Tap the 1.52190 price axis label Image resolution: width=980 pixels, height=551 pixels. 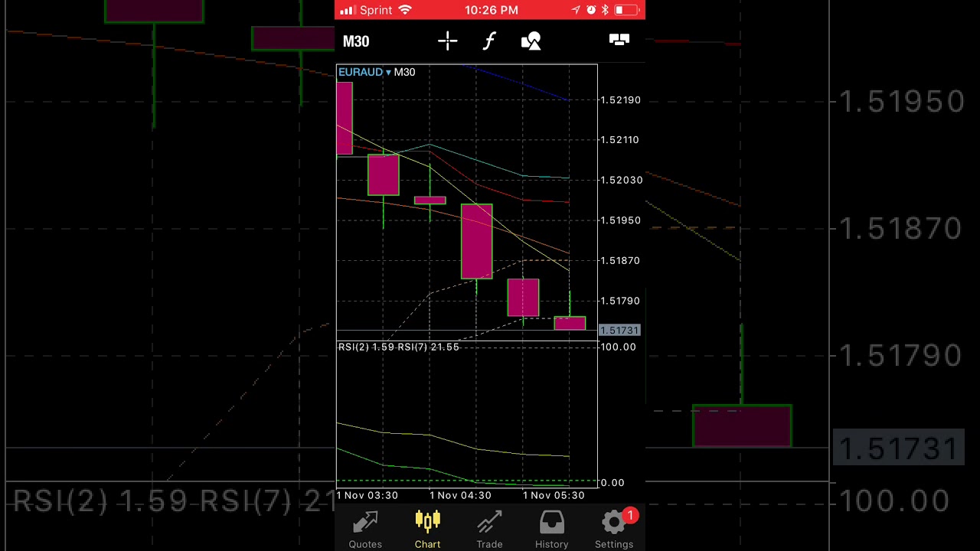click(620, 100)
